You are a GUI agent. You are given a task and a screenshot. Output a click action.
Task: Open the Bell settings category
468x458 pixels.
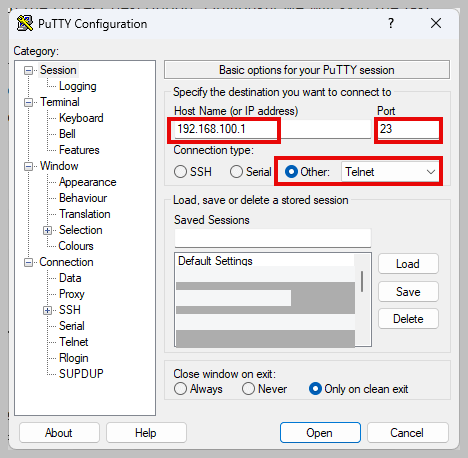pyautogui.click(x=67, y=134)
